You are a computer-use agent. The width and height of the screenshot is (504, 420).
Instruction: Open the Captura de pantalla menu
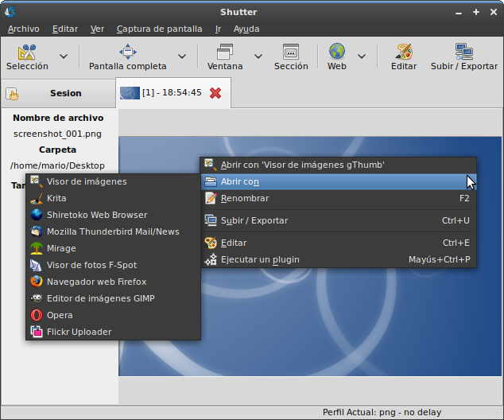159,29
